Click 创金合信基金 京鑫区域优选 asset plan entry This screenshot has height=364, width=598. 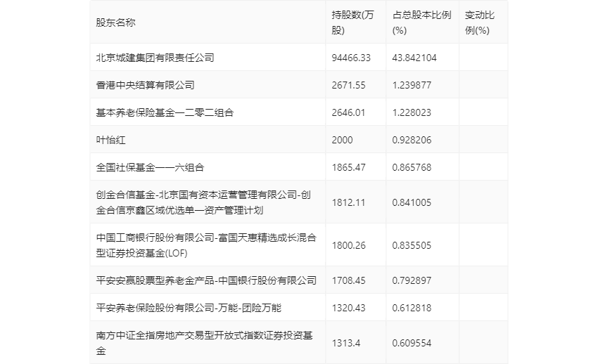203,202
